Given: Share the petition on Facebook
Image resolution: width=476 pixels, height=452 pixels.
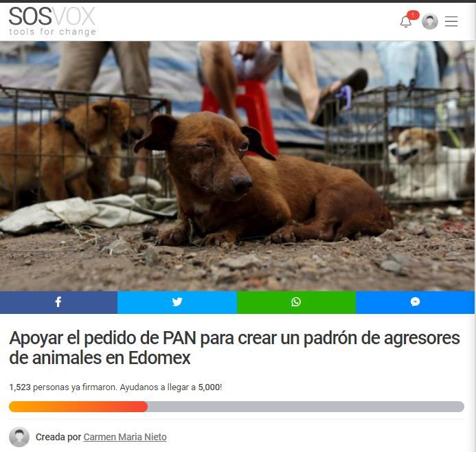Looking at the screenshot, I should click(x=58, y=302).
